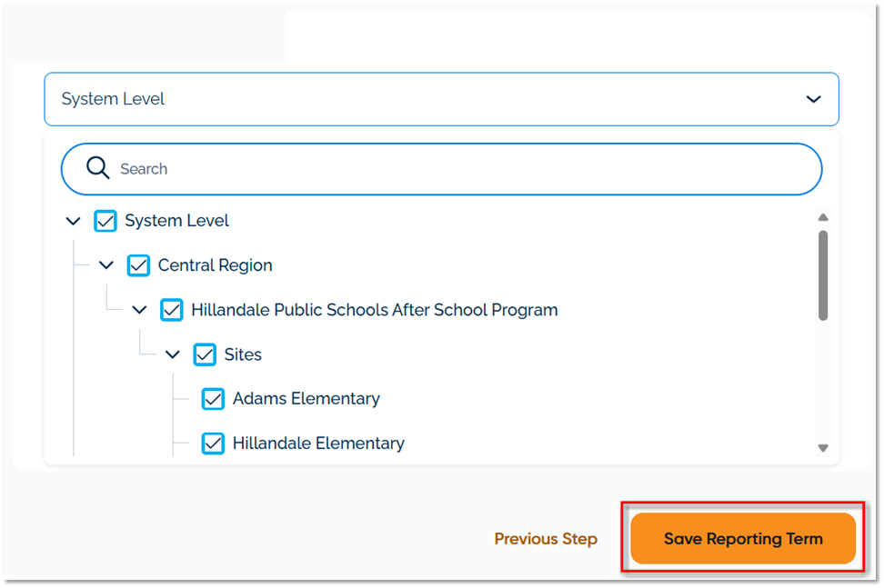Collapse Hillandale Public Schools After School Program
884x588 pixels.
click(x=139, y=310)
